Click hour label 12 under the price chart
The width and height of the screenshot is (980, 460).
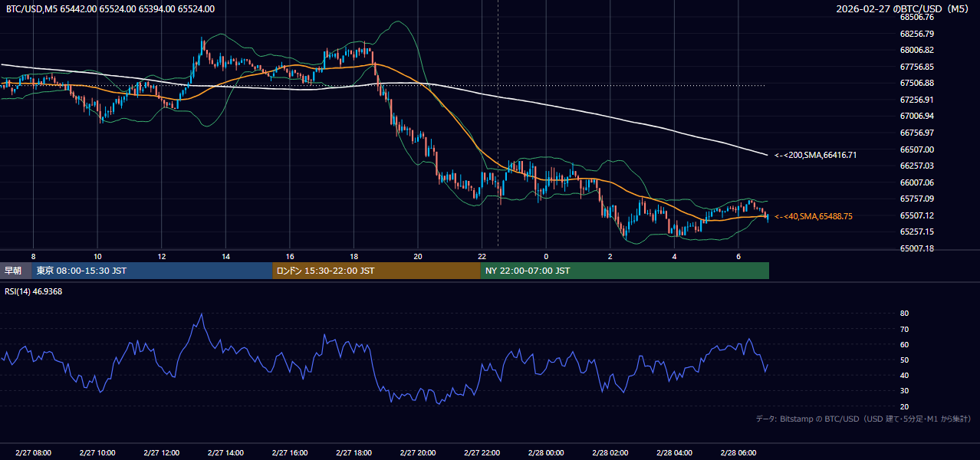point(161,256)
